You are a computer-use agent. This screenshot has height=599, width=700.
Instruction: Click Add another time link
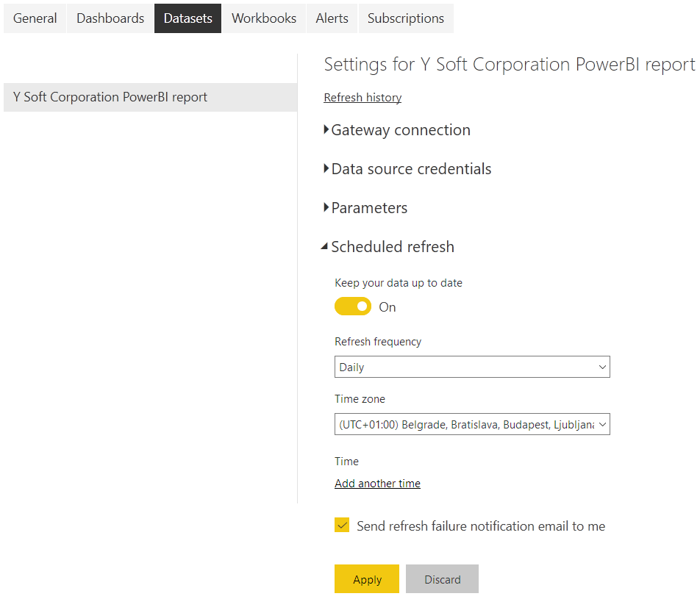pyautogui.click(x=378, y=484)
